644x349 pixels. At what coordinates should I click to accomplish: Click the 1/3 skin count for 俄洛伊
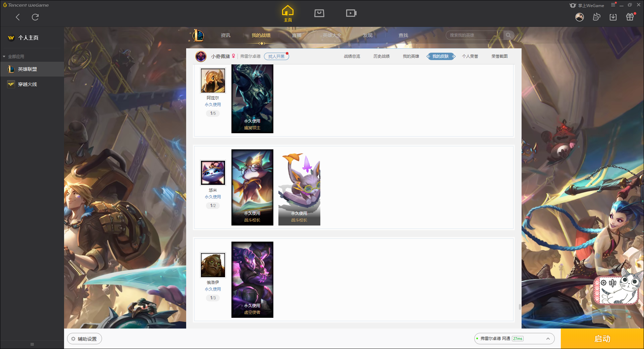click(213, 298)
